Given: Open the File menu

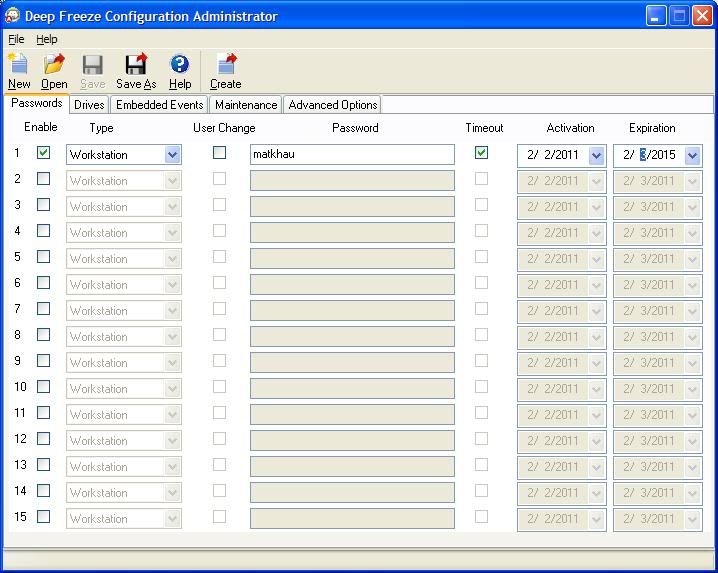Looking at the screenshot, I should pos(16,39).
